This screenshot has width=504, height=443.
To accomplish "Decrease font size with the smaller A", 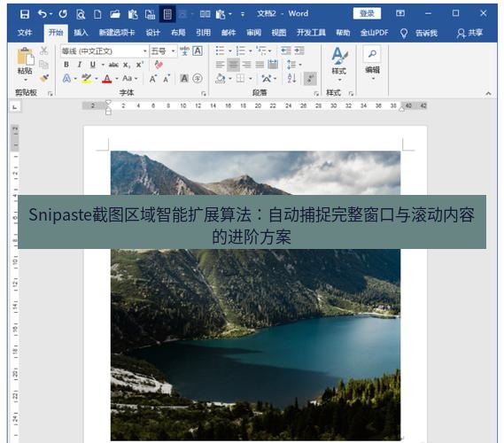I will click(167, 79).
